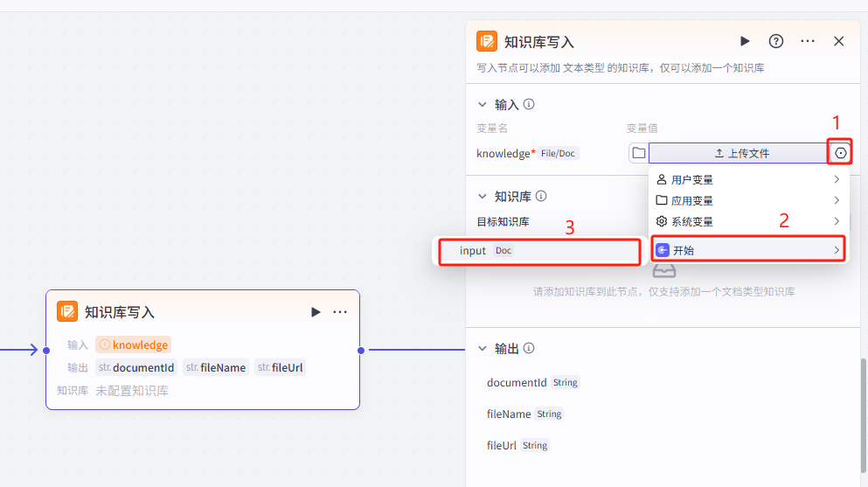Select 开始 node in variable menu
Image resolution: width=868 pixels, height=487 pixels.
tap(748, 250)
